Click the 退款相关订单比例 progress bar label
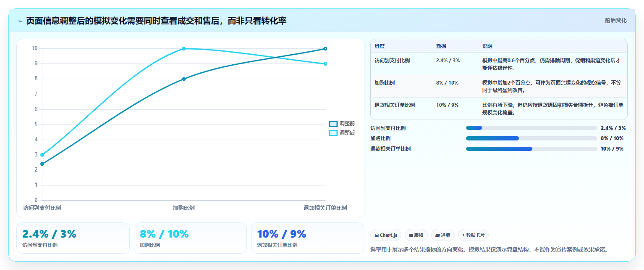The height and width of the screenshot is (270, 644). point(390,149)
